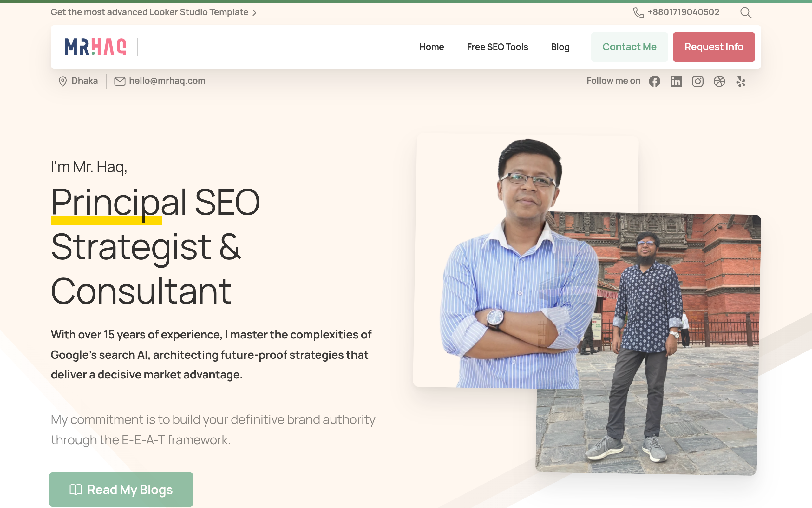Click the Request Info button
812x508 pixels.
click(x=714, y=47)
